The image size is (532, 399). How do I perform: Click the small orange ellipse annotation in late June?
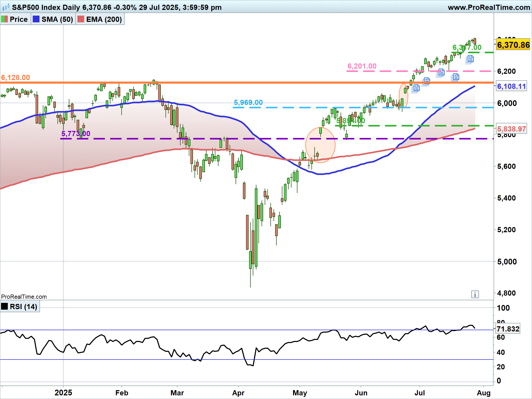pos(403,96)
